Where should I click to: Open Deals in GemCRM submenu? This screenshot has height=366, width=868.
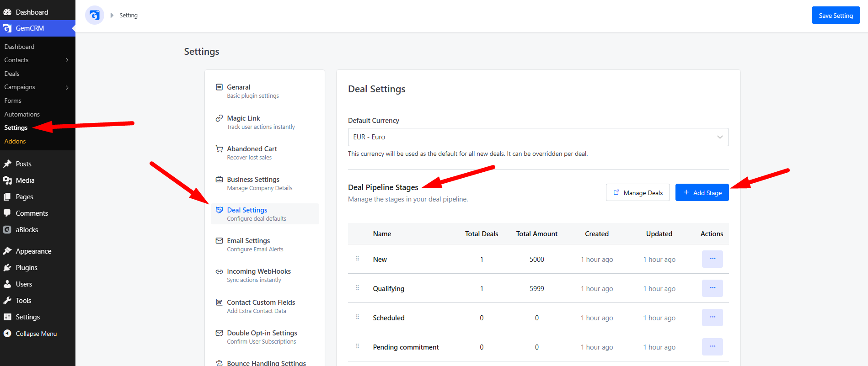pyautogui.click(x=12, y=74)
